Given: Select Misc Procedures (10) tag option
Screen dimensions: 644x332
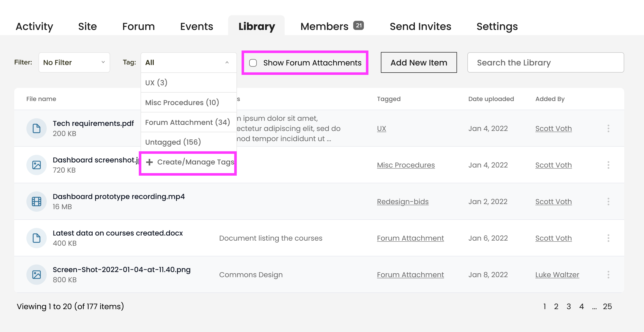Looking at the screenshot, I should tap(182, 103).
